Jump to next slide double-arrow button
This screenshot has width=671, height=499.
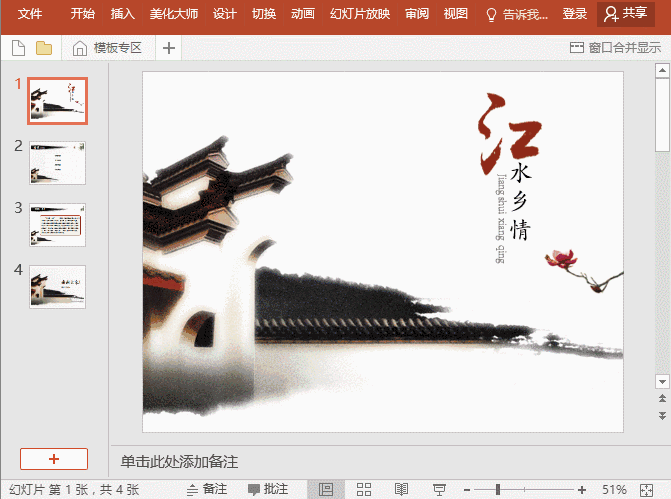(x=661, y=414)
